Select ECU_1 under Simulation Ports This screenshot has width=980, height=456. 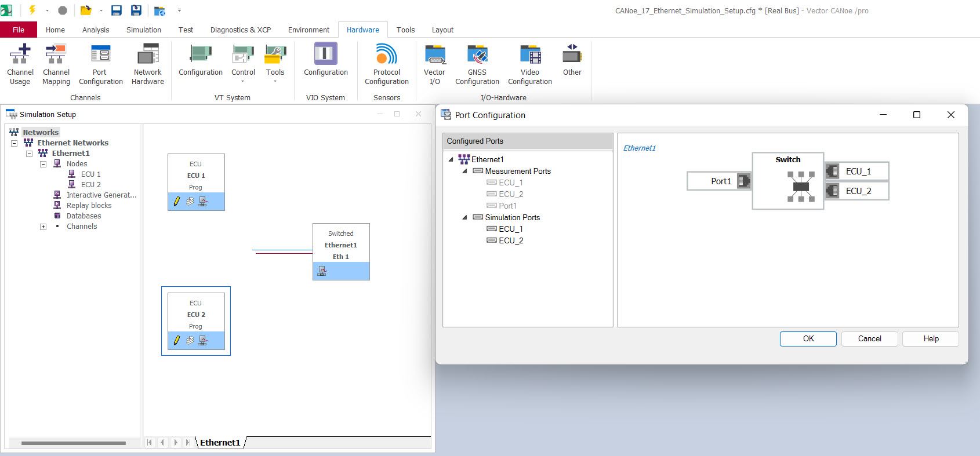pos(510,229)
